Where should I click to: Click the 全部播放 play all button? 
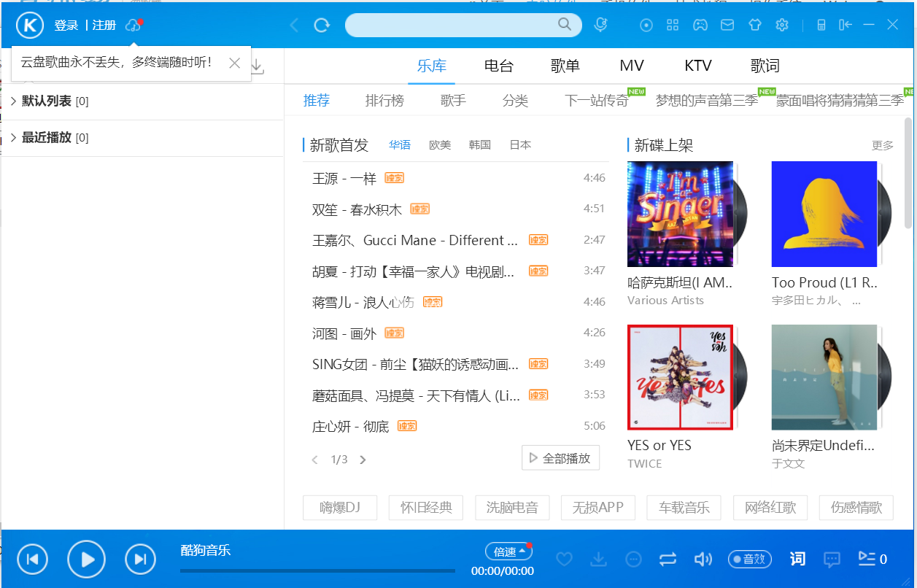pos(560,458)
